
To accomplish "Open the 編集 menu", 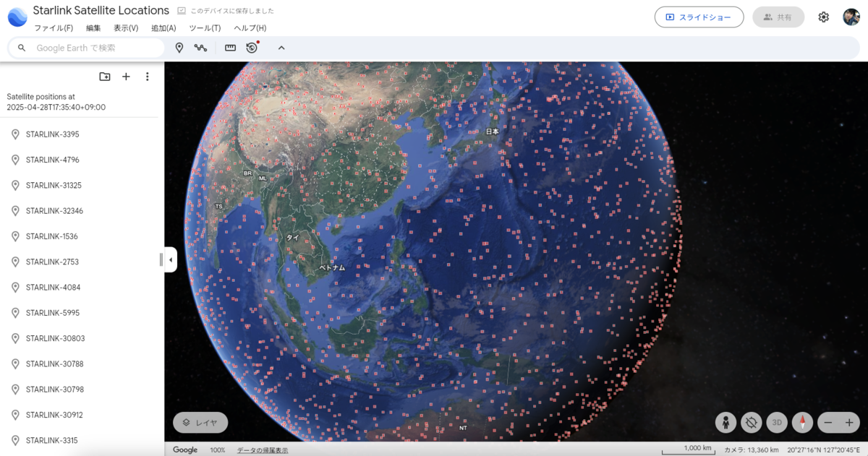I will coord(93,28).
